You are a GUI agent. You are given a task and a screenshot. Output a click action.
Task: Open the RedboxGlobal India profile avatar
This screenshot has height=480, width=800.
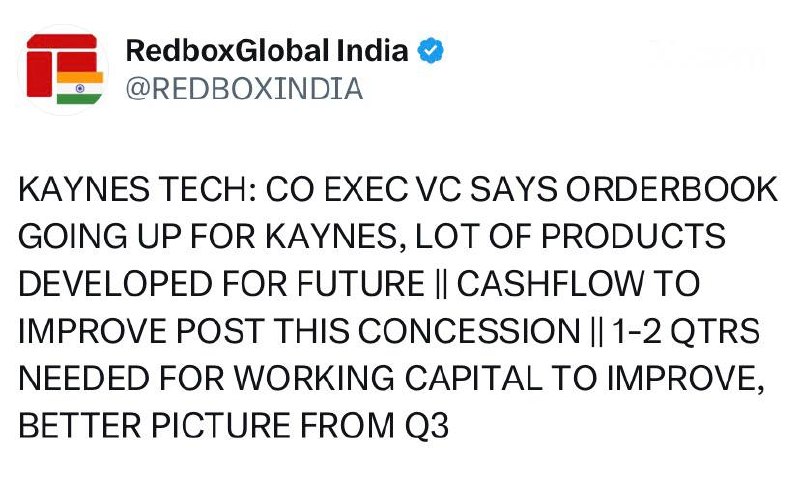click(x=64, y=69)
